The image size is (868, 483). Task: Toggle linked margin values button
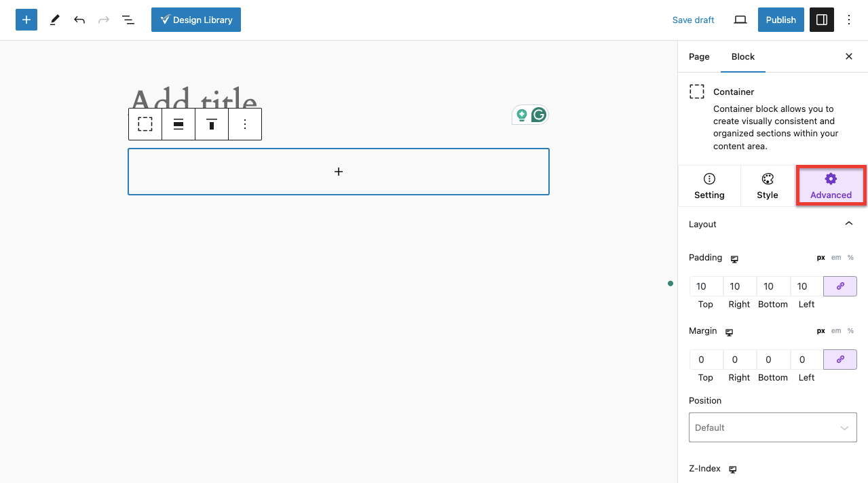click(x=840, y=360)
